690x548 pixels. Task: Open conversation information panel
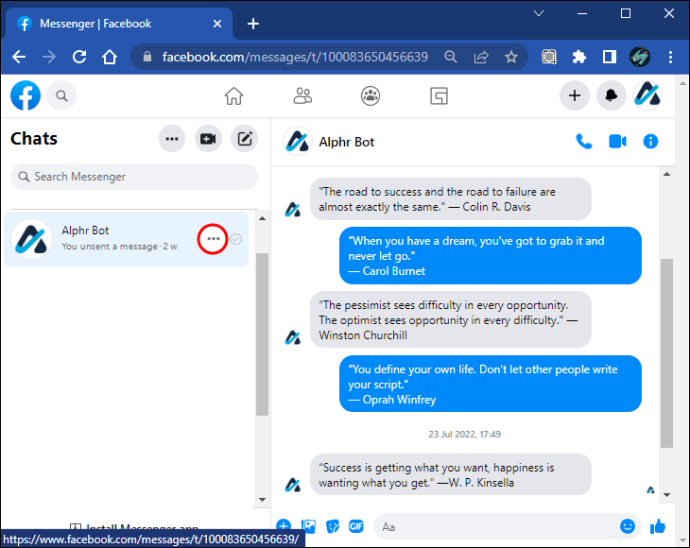[x=651, y=142]
